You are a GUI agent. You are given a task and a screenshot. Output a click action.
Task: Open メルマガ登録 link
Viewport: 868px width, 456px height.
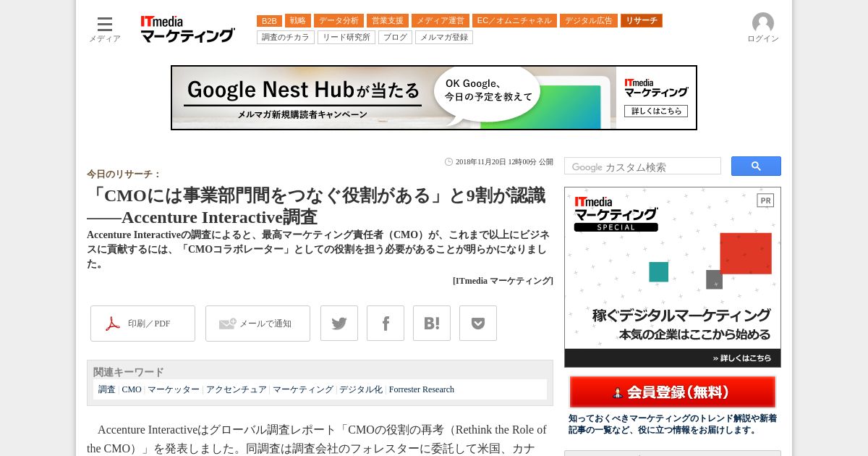[x=444, y=37]
